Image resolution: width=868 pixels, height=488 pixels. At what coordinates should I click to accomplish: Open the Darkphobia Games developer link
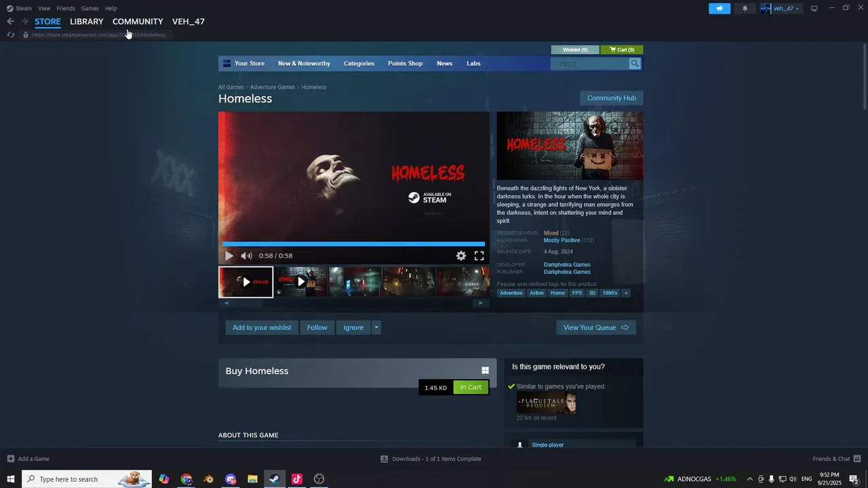(x=567, y=264)
